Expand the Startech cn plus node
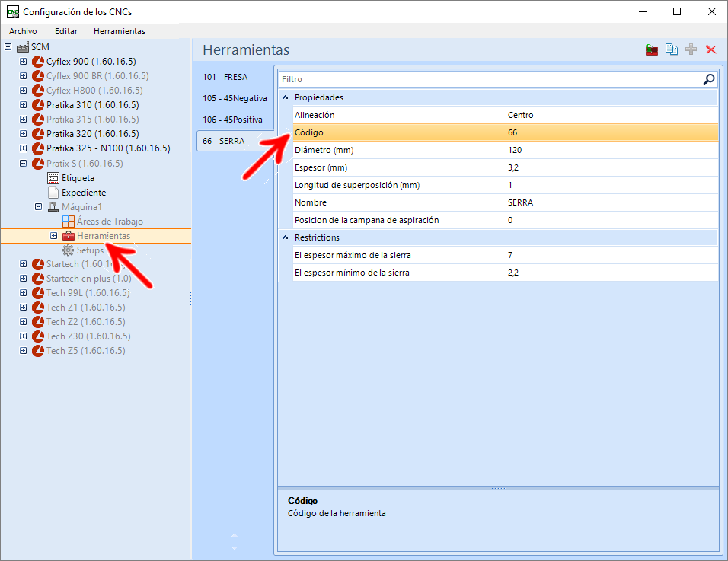The image size is (728, 561). (x=23, y=279)
